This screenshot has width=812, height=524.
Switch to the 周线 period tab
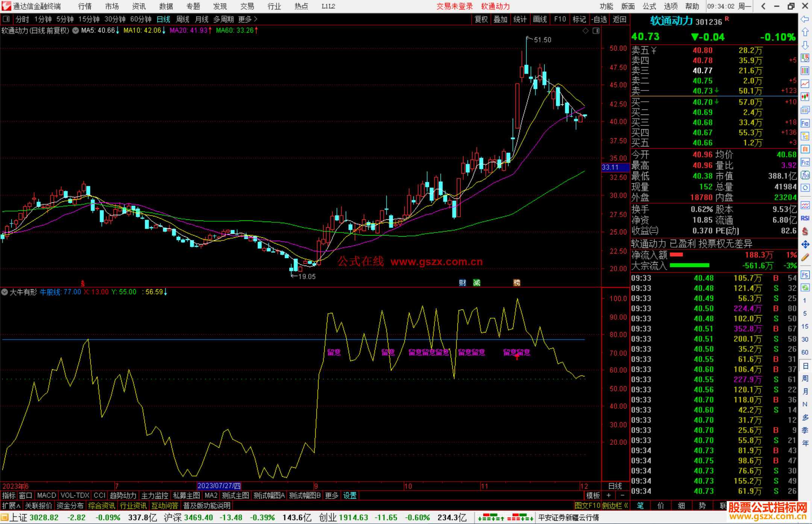coord(183,19)
